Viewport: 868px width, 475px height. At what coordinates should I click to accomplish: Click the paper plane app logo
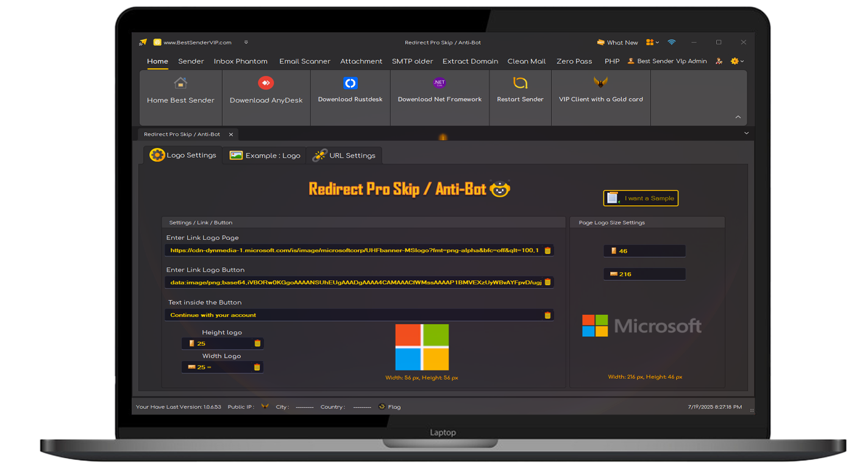point(143,43)
